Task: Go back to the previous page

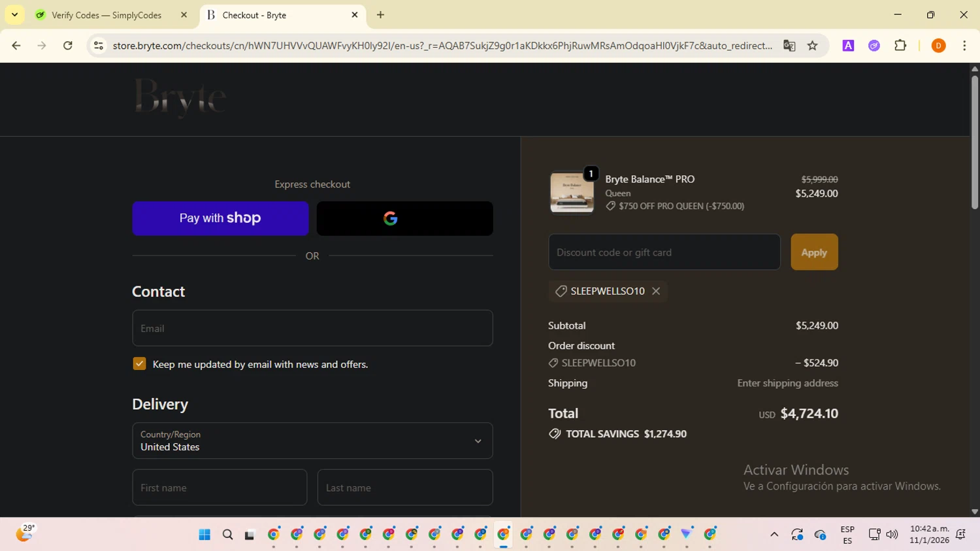Action: coord(16,46)
